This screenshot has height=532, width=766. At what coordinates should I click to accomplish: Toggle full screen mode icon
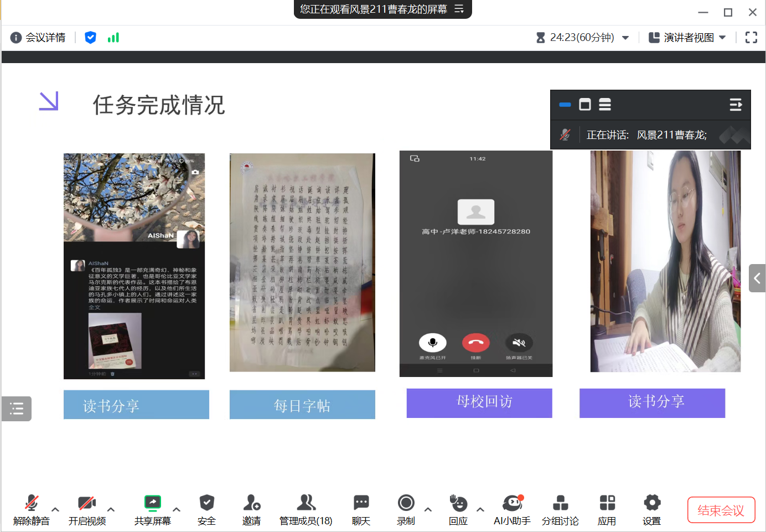[751, 38]
